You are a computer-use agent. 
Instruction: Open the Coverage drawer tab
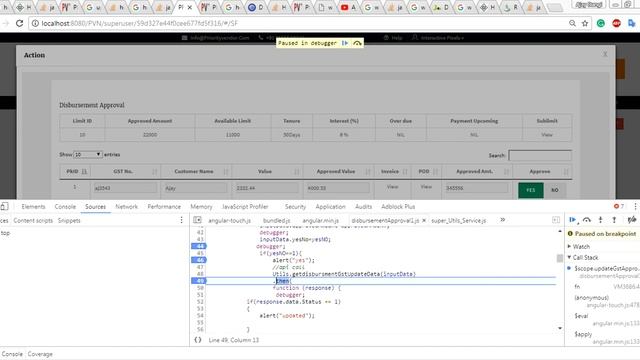point(40,354)
